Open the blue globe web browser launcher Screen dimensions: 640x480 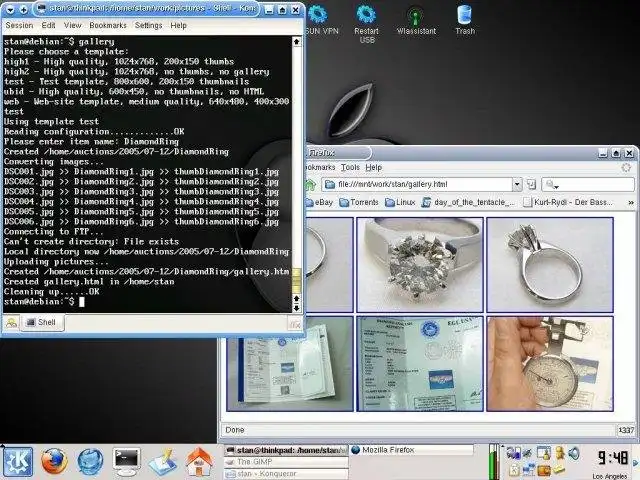(x=90, y=462)
